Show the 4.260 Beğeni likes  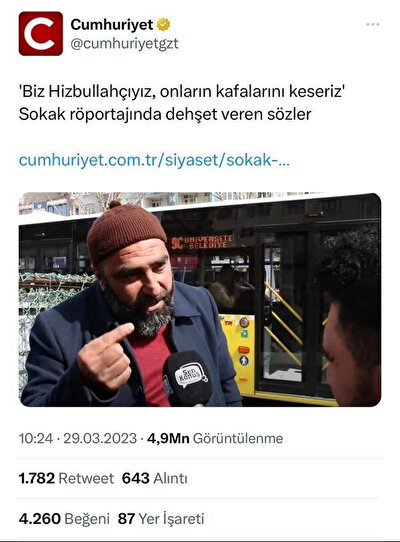(x=64, y=518)
